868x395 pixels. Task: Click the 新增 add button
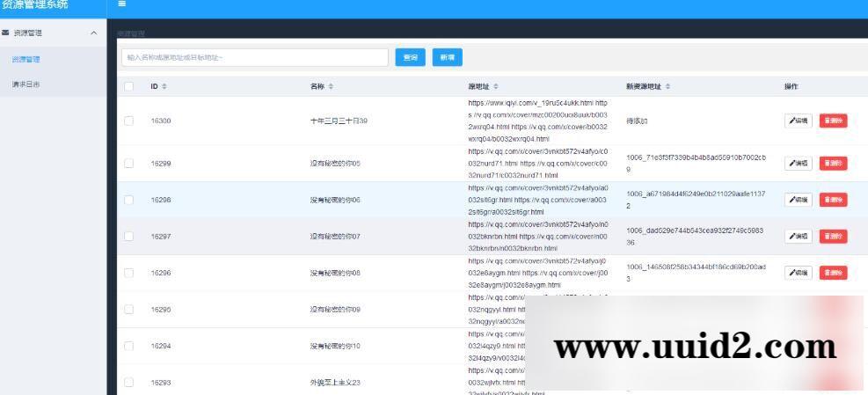(x=448, y=57)
